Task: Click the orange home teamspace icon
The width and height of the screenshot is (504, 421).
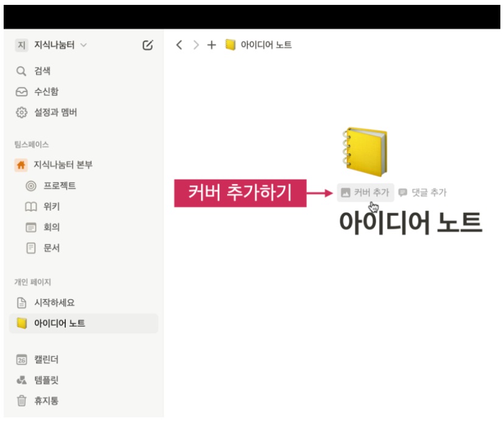Action: [21, 165]
